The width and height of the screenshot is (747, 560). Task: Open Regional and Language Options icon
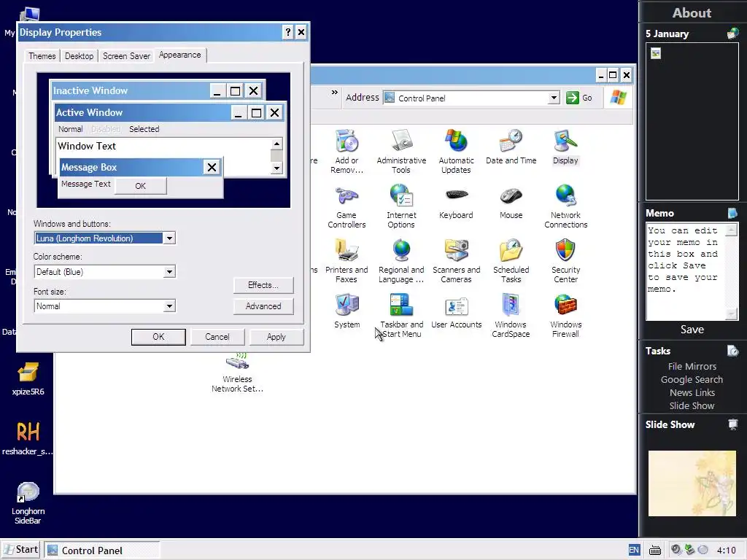pyautogui.click(x=401, y=261)
